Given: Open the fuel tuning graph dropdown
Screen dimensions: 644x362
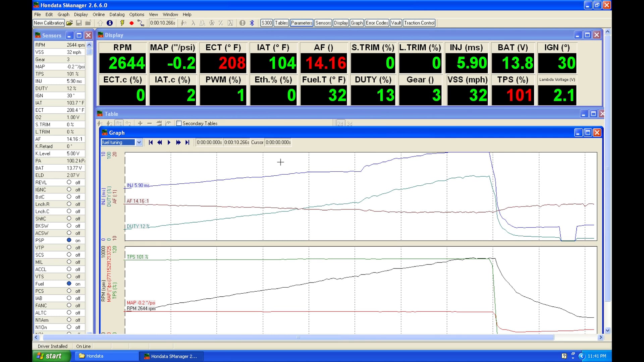Looking at the screenshot, I should (x=139, y=142).
